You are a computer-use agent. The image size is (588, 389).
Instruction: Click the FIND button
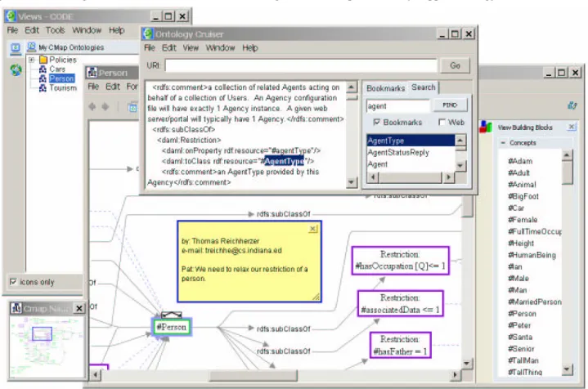pos(450,105)
